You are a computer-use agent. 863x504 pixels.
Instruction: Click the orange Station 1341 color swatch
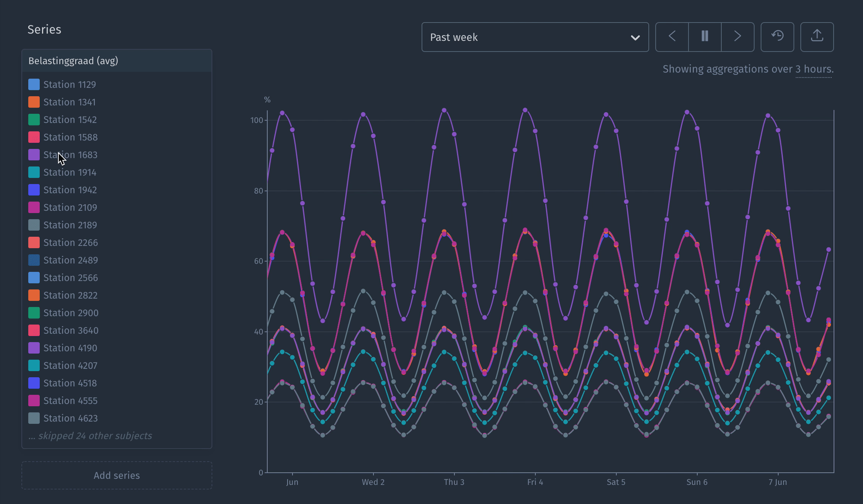(x=34, y=102)
